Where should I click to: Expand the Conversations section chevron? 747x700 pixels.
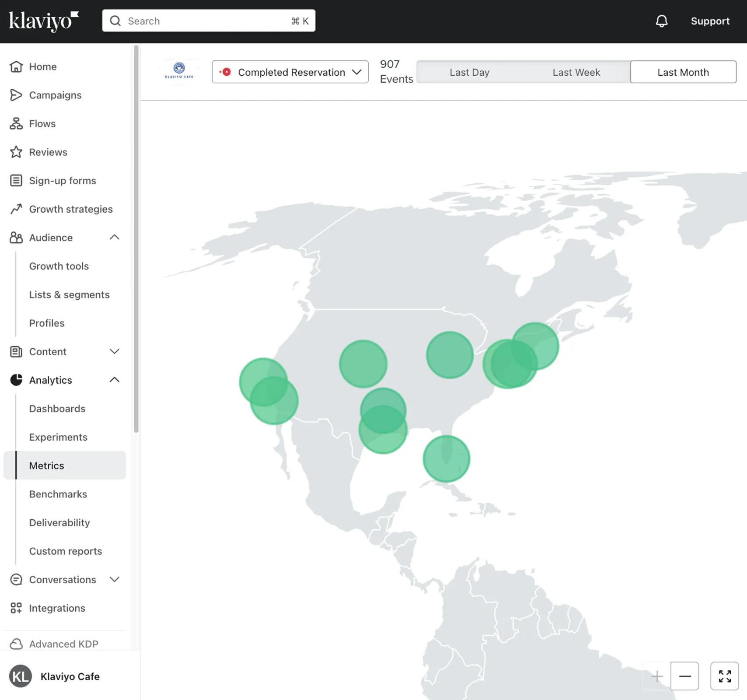(115, 579)
